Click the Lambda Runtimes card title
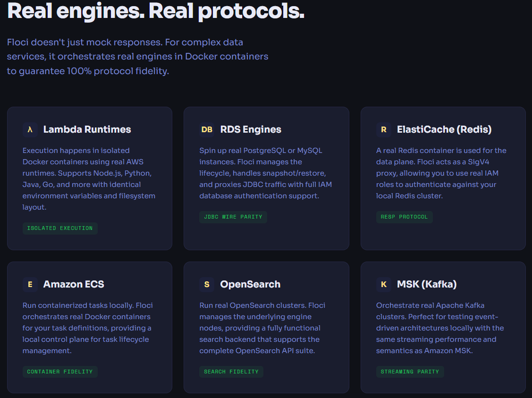The width and height of the screenshot is (532, 398). (87, 130)
